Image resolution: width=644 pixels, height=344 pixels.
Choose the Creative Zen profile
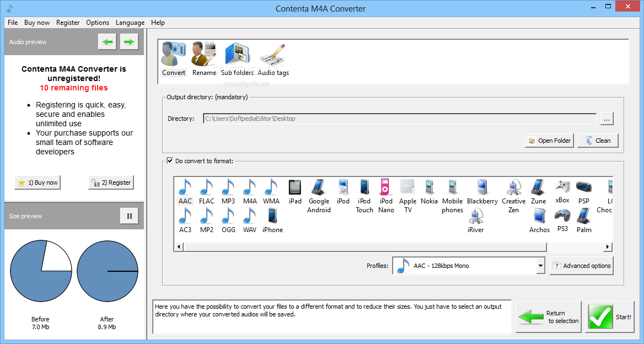coord(513,196)
